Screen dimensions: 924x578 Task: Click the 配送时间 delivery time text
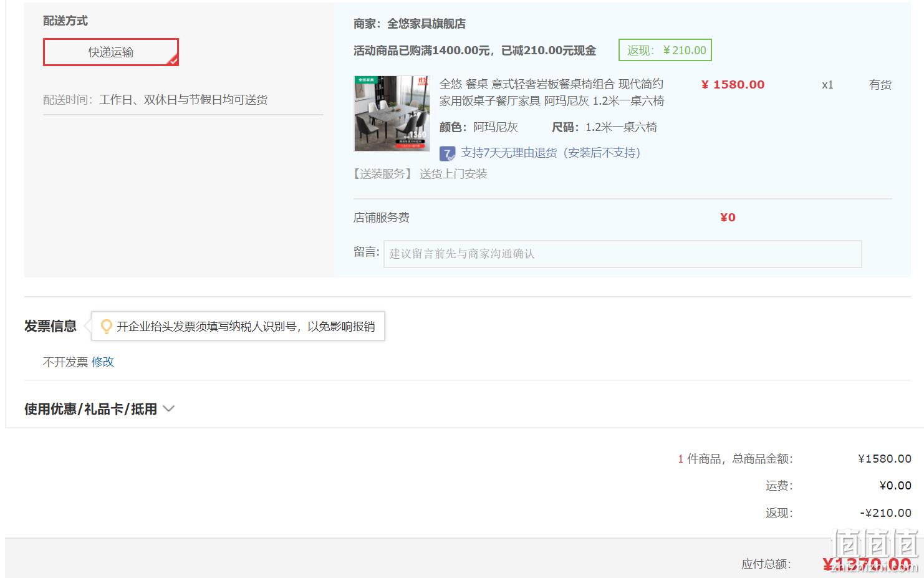[155, 100]
